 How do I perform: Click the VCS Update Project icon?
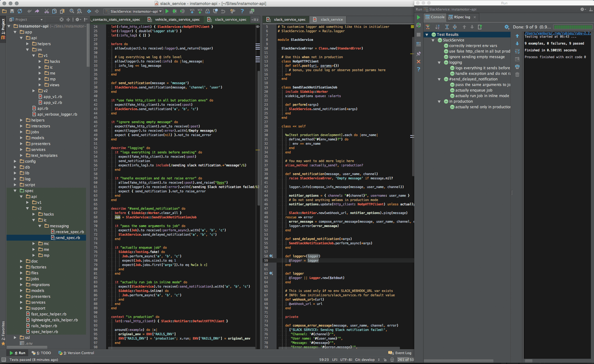(192, 11)
